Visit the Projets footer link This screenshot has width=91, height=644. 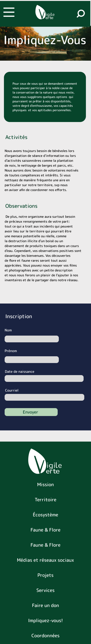45,575
